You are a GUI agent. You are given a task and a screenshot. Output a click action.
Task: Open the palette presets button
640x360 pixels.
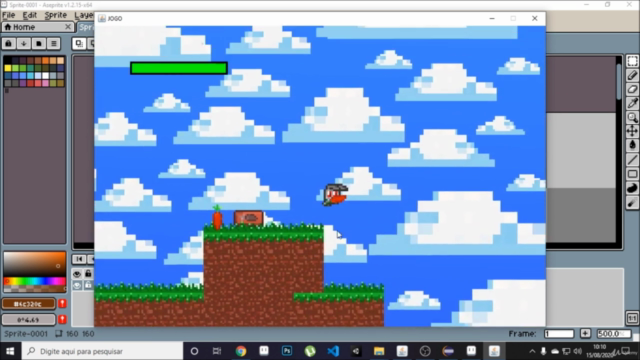coord(39,44)
